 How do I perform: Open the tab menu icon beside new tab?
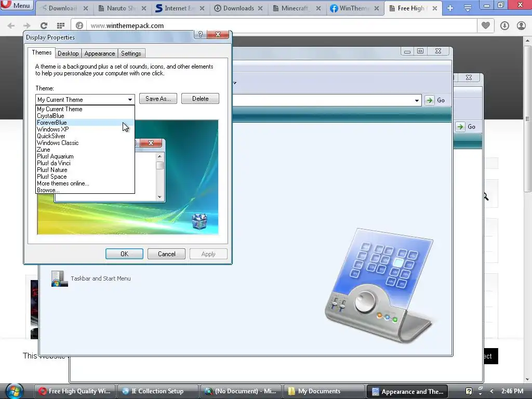tap(468, 8)
